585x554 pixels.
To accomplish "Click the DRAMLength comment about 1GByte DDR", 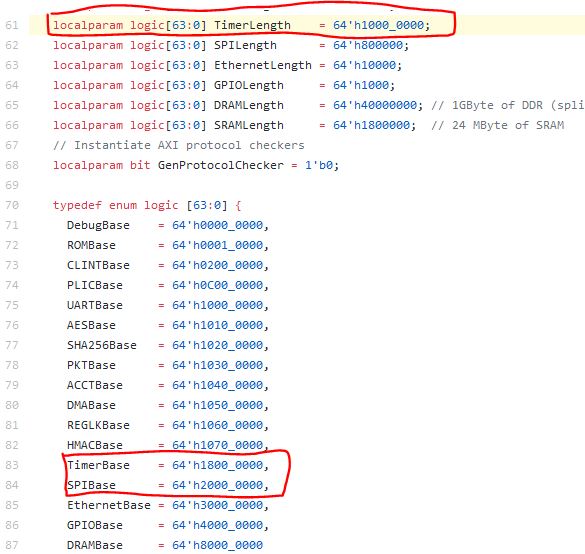I will 508,106.
